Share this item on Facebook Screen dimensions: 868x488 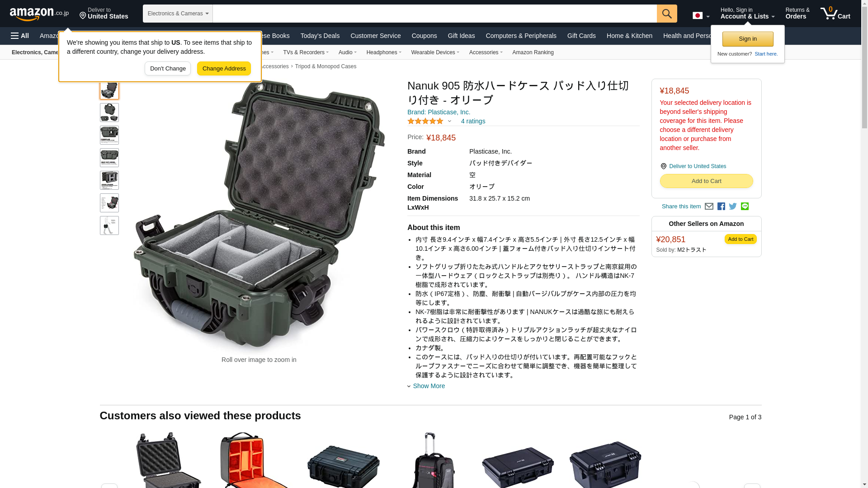pyautogui.click(x=721, y=206)
